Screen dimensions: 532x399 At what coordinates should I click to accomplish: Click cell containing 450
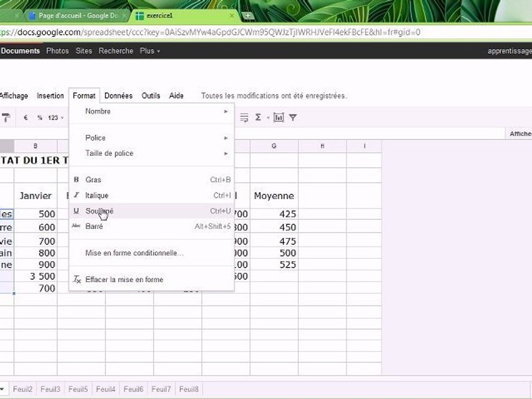click(x=274, y=227)
